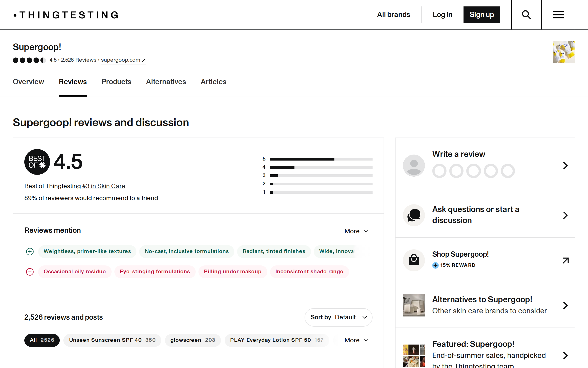Click the arrow on Shop Supergoop!
The height and width of the screenshot is (368, 588).
[565, 260]
